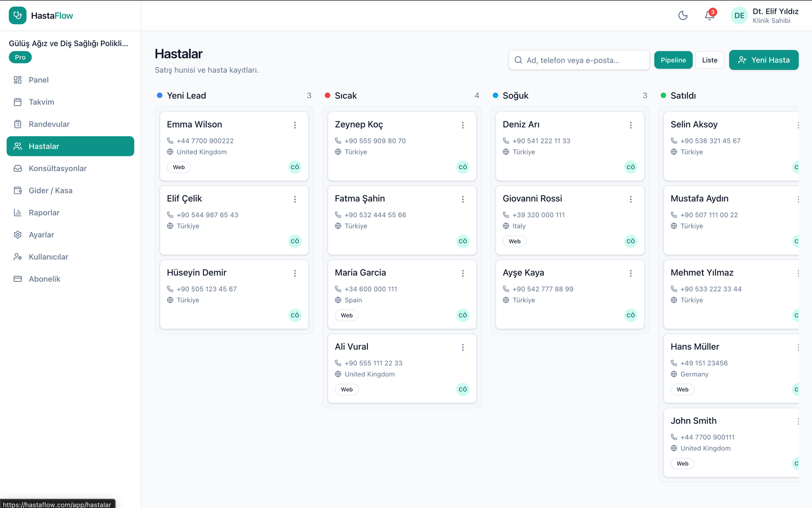Open Kullanıcılar page
Viewport: 812px width, 508px height.
(71, 257)
